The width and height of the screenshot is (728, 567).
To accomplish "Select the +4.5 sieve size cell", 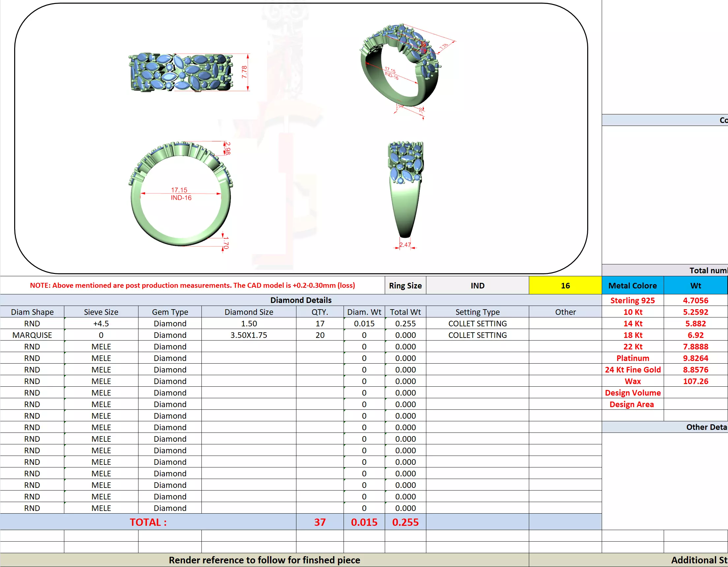I will click(x=101, y=324).
